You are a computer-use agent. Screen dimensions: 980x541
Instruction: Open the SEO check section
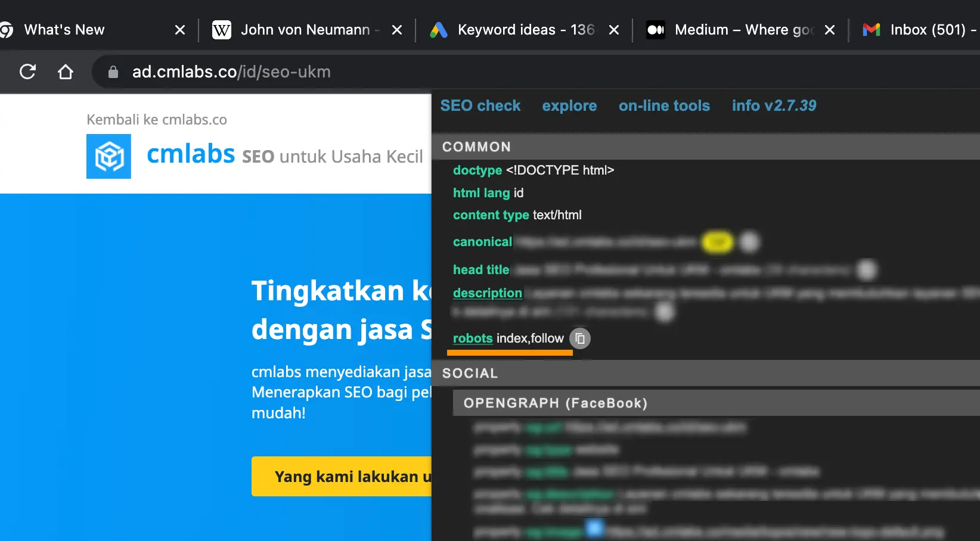[x=480, y=105]
